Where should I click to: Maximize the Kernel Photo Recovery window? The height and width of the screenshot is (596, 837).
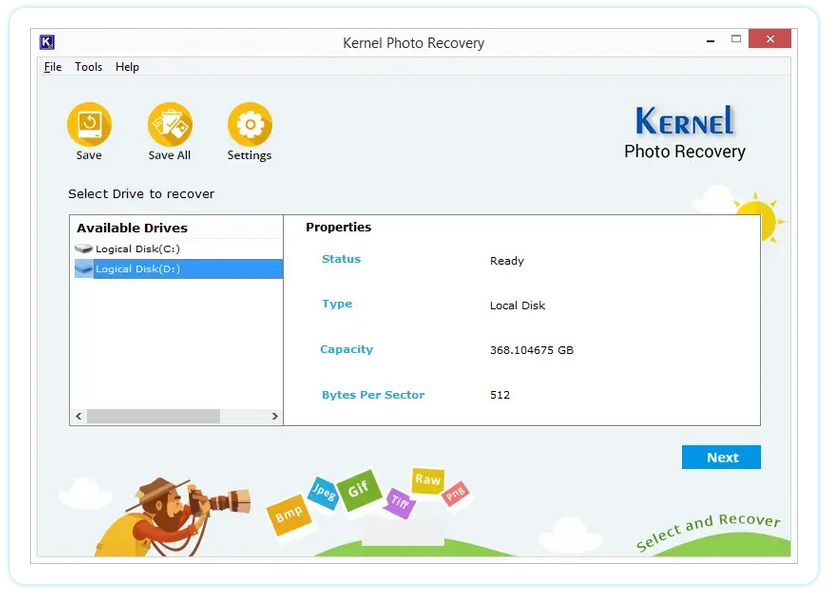(736, 39)
